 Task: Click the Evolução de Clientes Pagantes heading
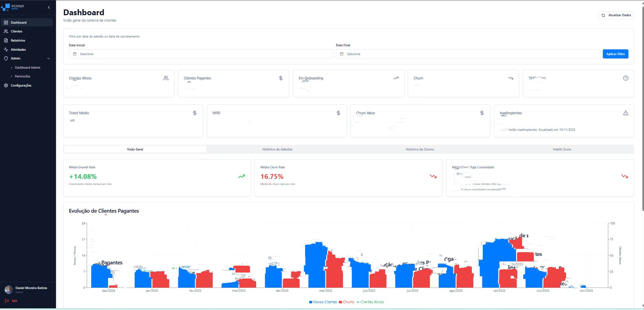click(x=104, y=211)
